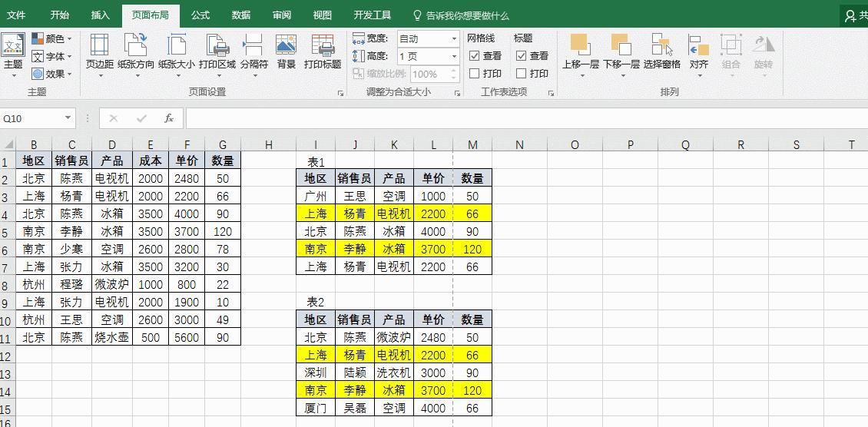
Task: Click the 旋转 rotate icon
Action: point(764,45)
